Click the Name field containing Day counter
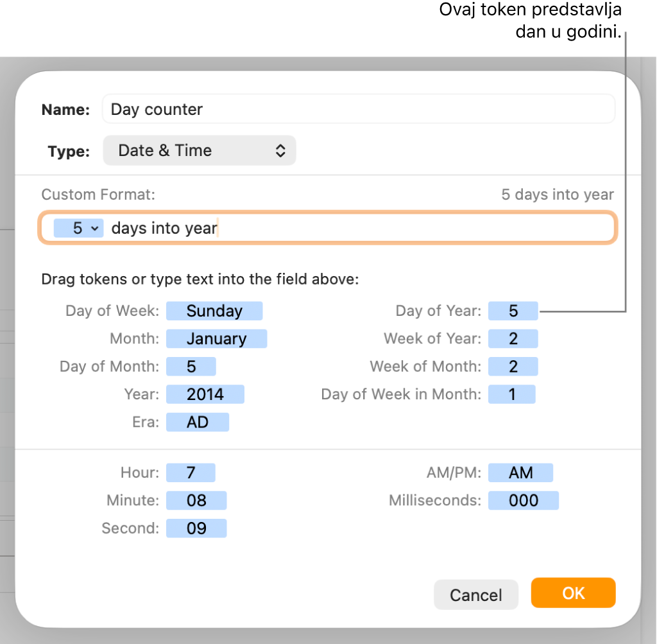The width and height of the screenshot is (657, 644). tap(358, 109)
